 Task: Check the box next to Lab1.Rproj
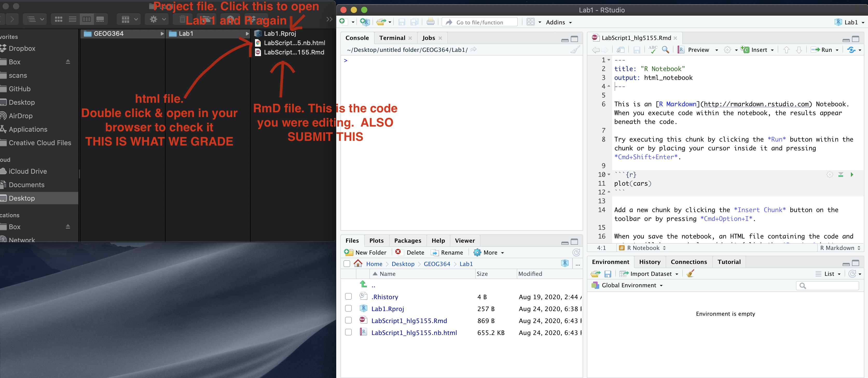[348, 309]
